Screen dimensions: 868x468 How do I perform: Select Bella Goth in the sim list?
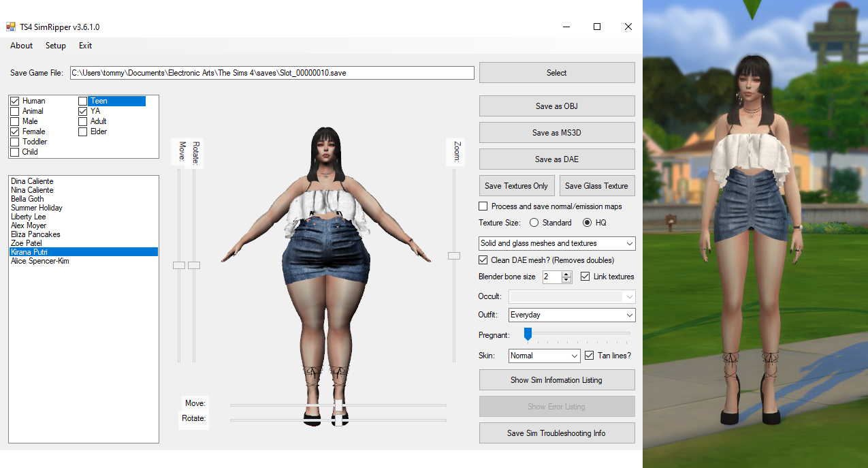(x=27, y=198)
